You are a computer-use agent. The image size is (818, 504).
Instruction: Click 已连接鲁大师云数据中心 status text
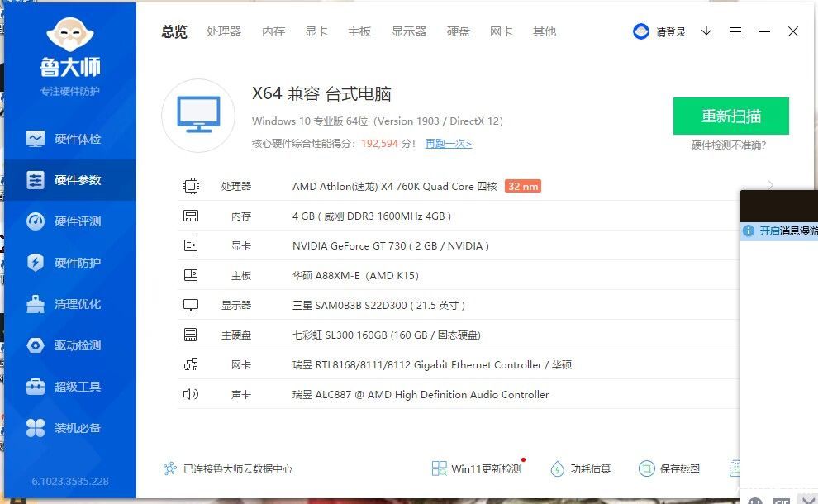(x=238, y=469)
